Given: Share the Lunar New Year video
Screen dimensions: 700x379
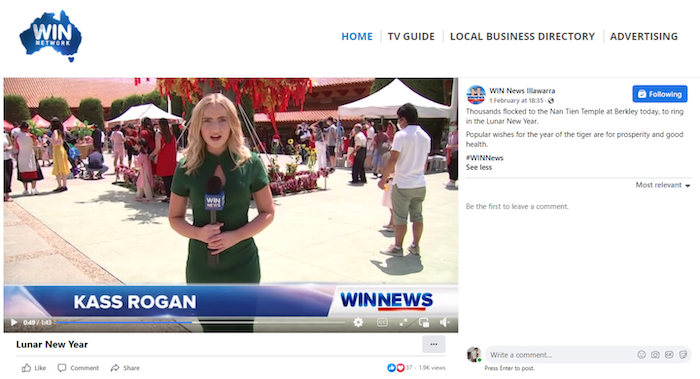Looking at the screenshot, I should click(125, 368).
